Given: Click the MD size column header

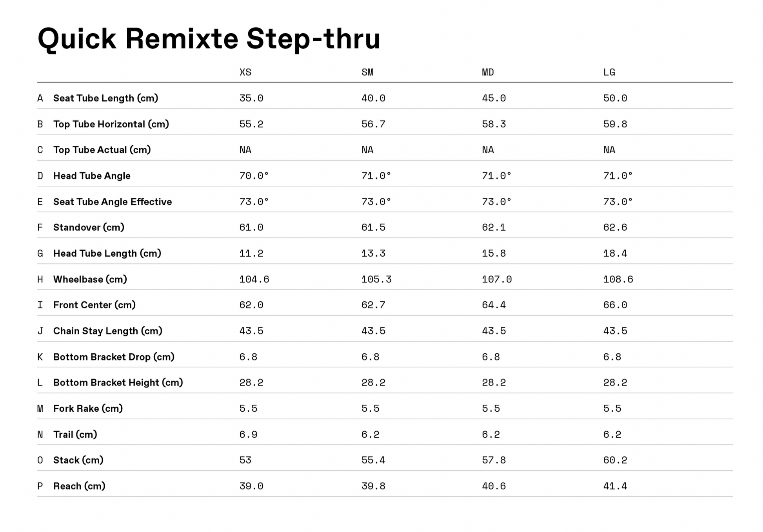Looking at the screenshot, I should point(488,72).
